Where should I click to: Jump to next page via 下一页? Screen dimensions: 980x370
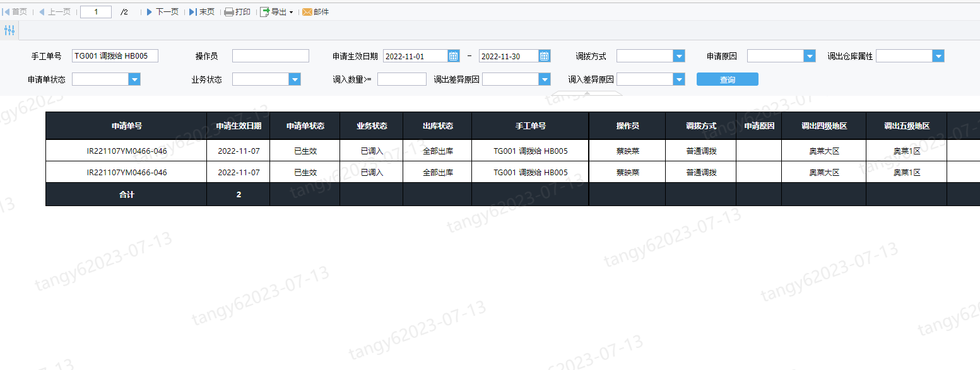pyautogui.click(x=162, y=12)
